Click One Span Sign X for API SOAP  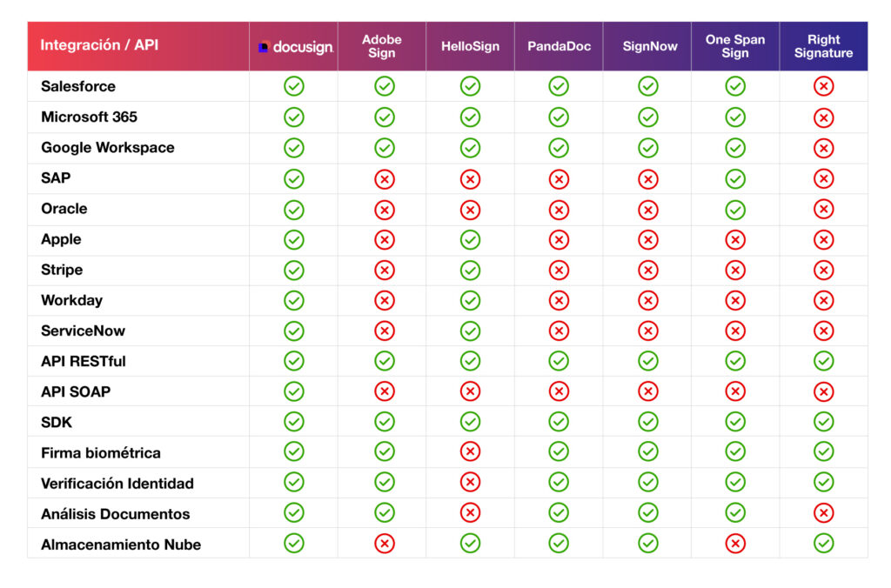click(x=735, y=391)
